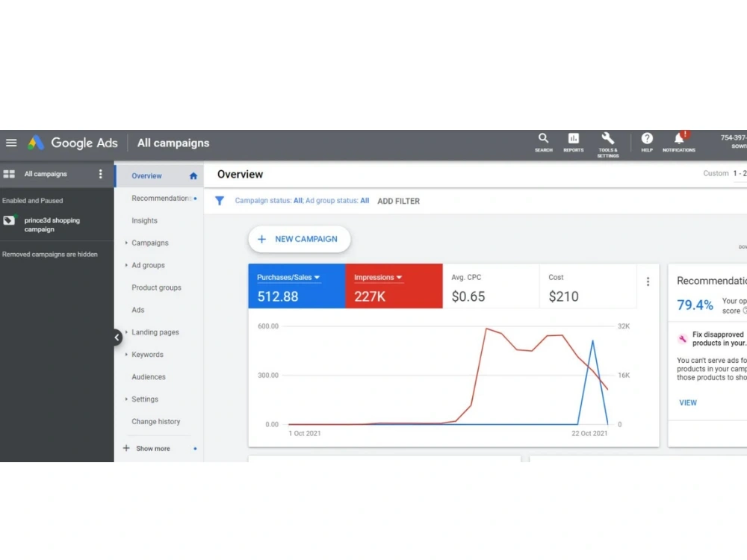Click 'Enabled and Paused' label
This screenshot has height=560, width=747.
pyautogui.click(x=32, y=200)
